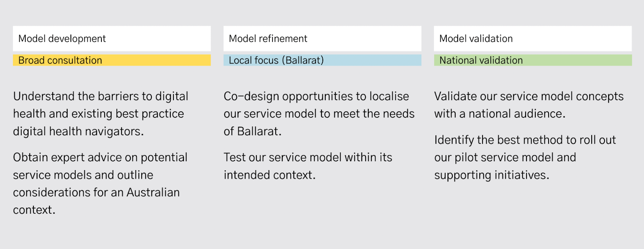
Task: Click the word 'Ballarat' in blue bar
Action: 303,60
